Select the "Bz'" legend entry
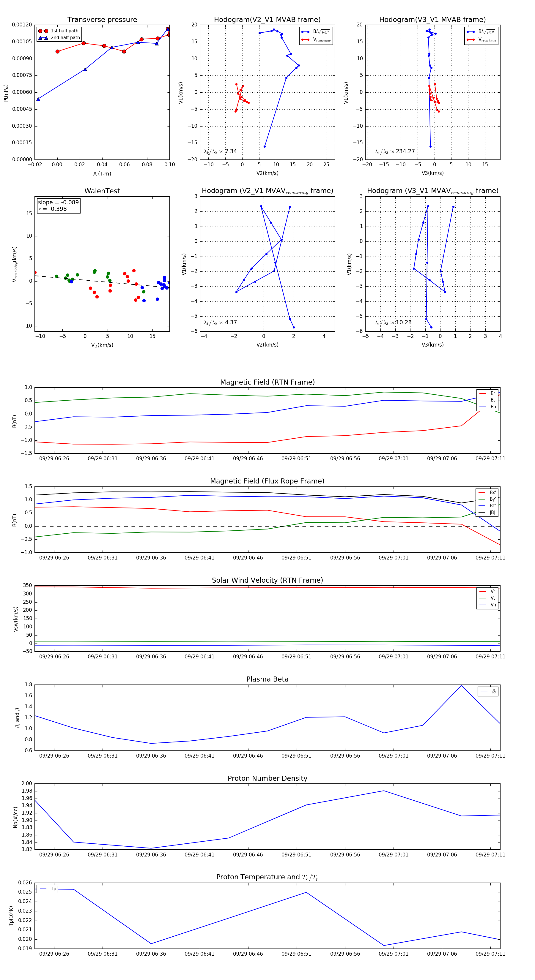This screenshot has height=980, width=535. click(x=487, y=506)
